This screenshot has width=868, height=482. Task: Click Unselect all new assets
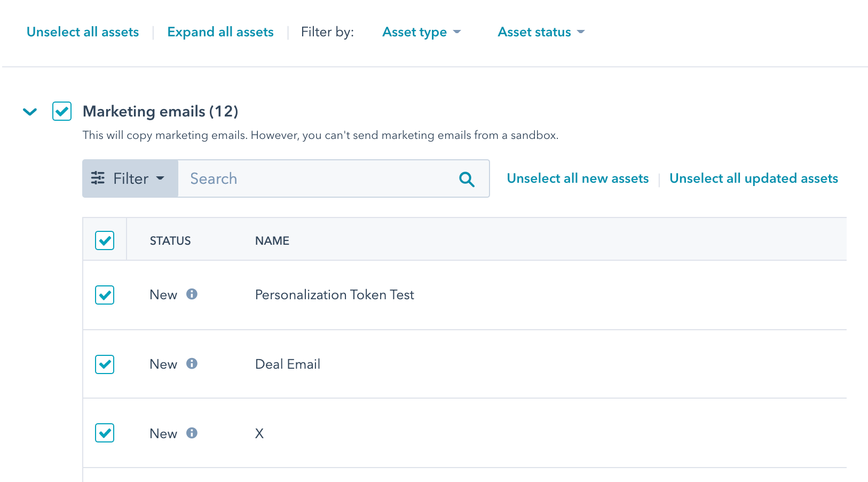coord(578,178)
